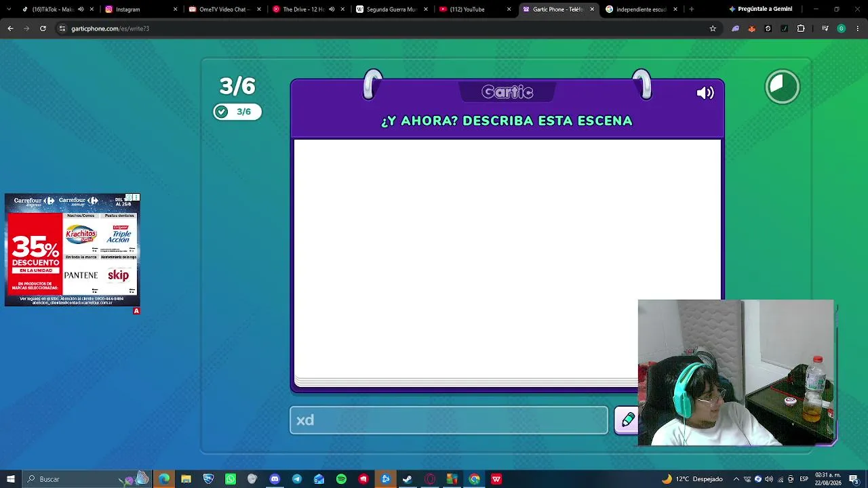
Task: Close the Instagram tab
Action: pyautogui.click(x=175, y=9)
